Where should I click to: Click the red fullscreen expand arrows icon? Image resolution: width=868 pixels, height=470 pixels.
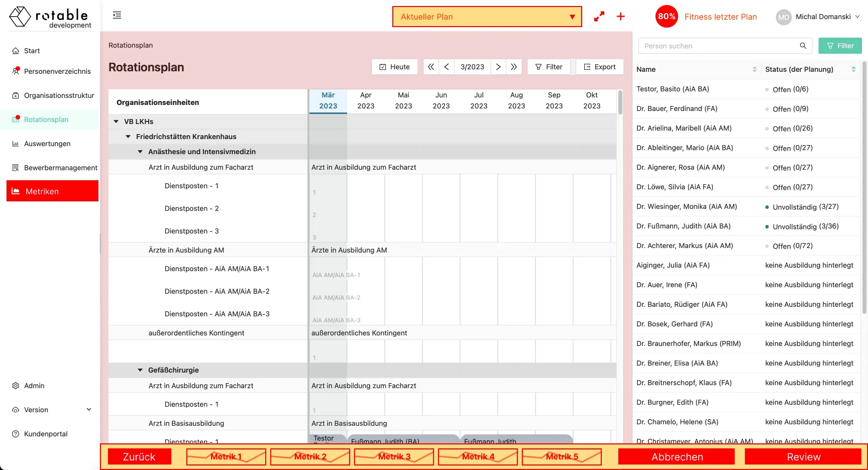[x=599, y=17]
